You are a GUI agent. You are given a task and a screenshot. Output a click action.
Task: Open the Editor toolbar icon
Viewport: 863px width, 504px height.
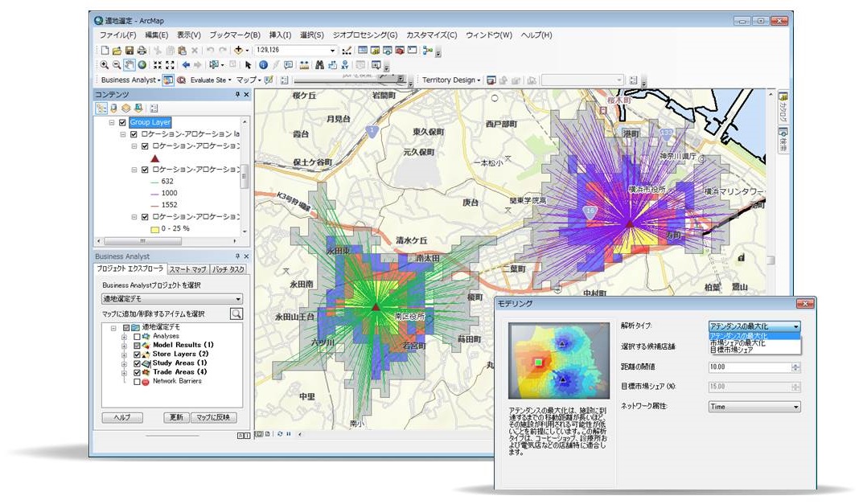coord(347,50)
